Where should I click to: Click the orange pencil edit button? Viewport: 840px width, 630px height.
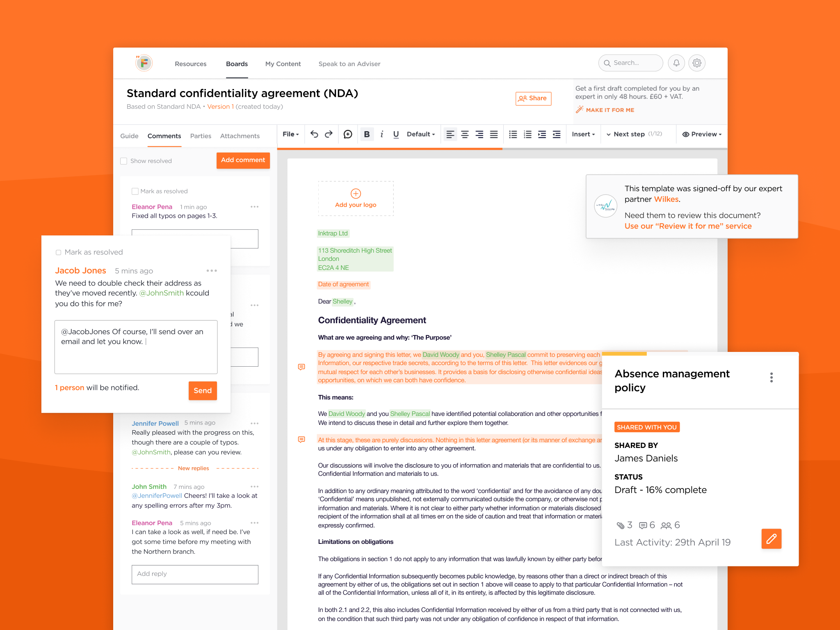771,539
